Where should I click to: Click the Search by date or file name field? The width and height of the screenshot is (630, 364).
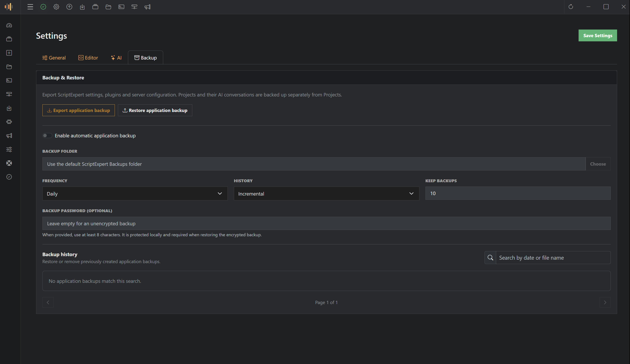(x=553, y=257)
